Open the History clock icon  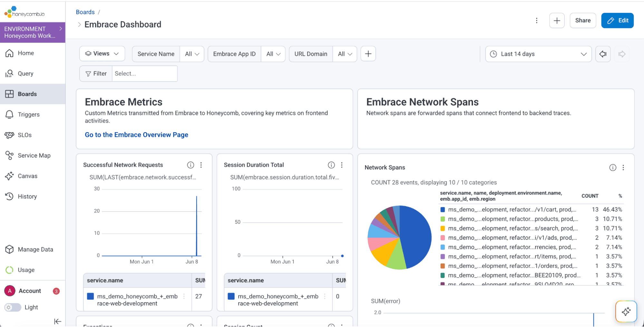tap(9, 196)
